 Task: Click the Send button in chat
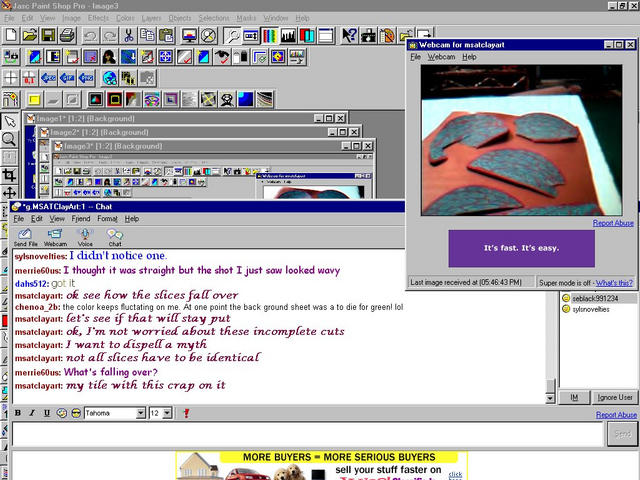pos(622,434)
